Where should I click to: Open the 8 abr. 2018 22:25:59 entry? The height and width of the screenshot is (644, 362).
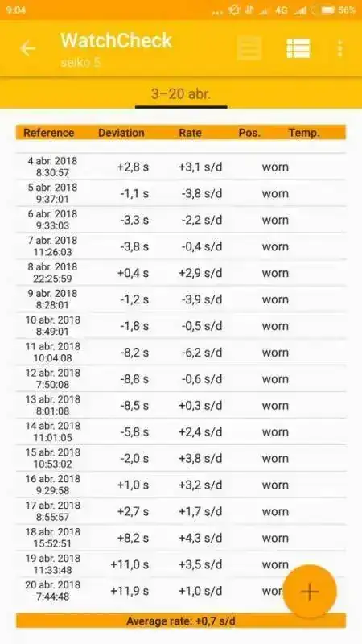181,272
